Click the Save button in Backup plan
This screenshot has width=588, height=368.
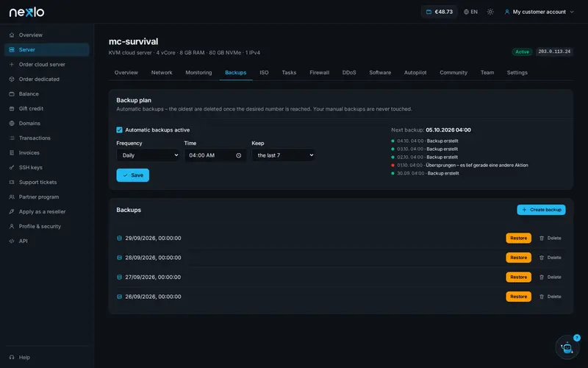[133, 175]
